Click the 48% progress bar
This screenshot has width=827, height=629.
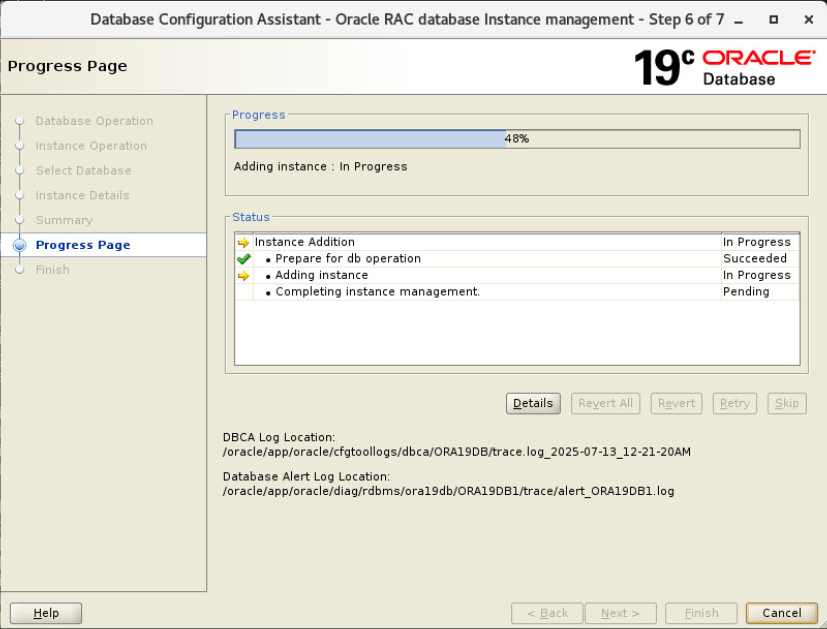pos(517,139)
